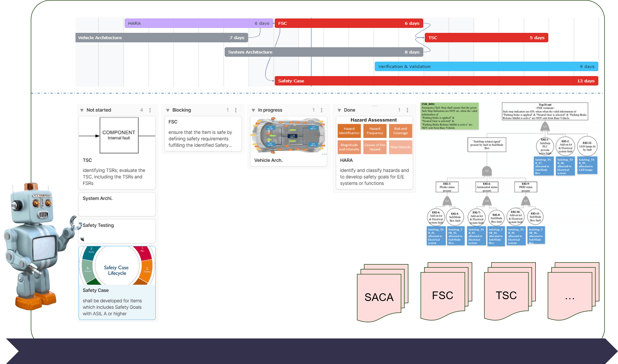Select the Verification & Validation Gantt bar
618x364 pixels.
click(486, 67)
